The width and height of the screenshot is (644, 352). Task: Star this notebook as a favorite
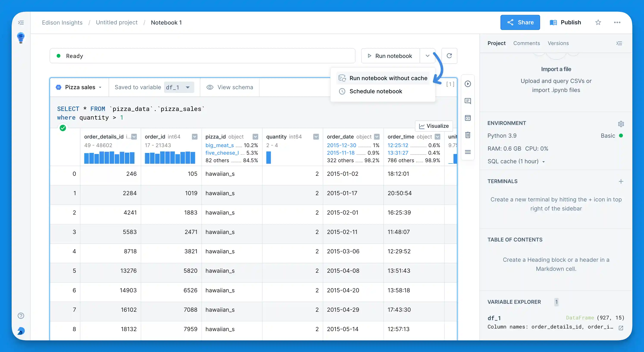pyautogui.click(x=598, y=22)
